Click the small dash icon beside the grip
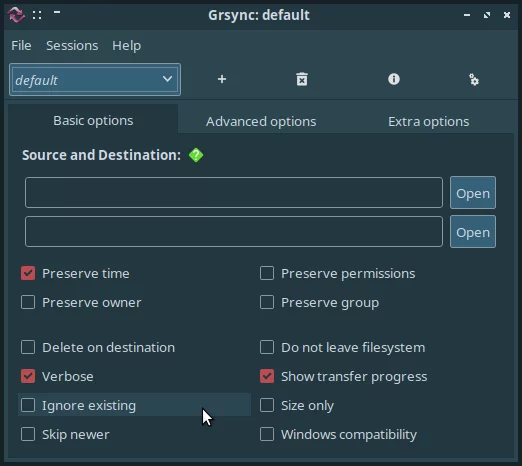Viewport: 522px width, 466px height. pyautogui.click(x=57, y=12)
